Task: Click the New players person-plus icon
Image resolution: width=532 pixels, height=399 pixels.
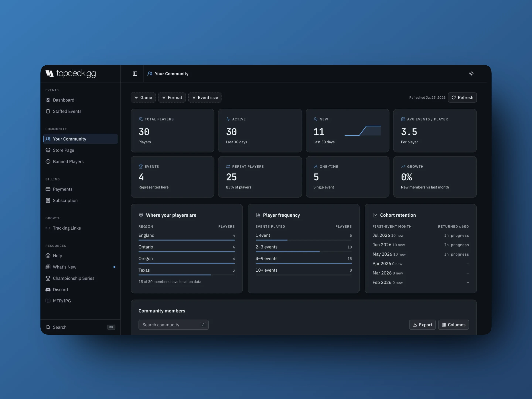Action: click(x=316, y=119)
